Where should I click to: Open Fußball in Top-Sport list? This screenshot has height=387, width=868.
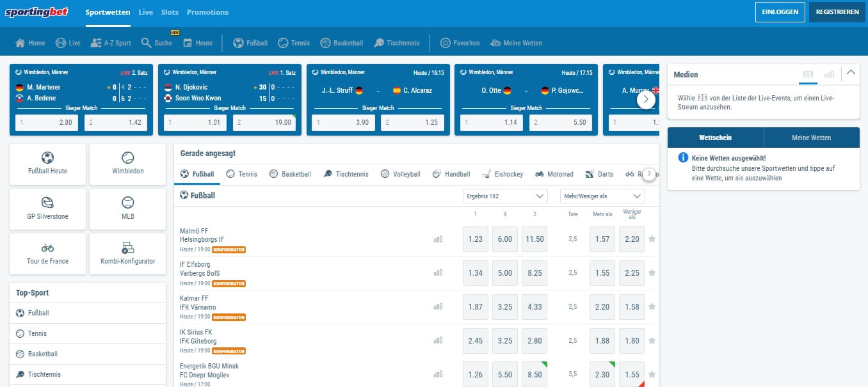pyautogui.click(x=88, y=313)
